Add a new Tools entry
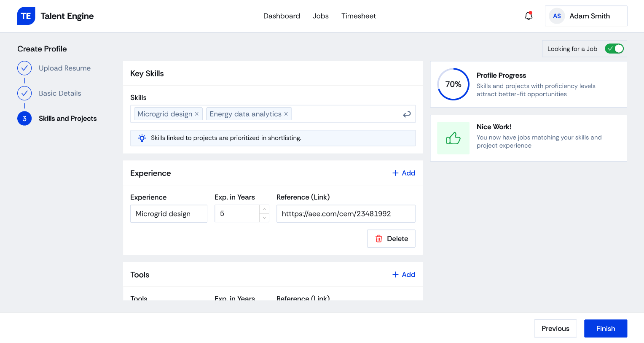The image size is (644, 343). [x=404, y=275]
